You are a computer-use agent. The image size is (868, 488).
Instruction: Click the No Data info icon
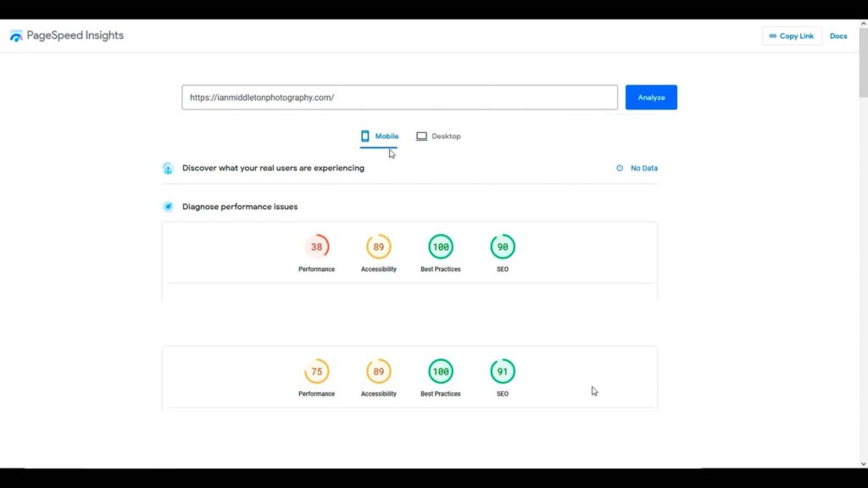(x=620, y=169)
